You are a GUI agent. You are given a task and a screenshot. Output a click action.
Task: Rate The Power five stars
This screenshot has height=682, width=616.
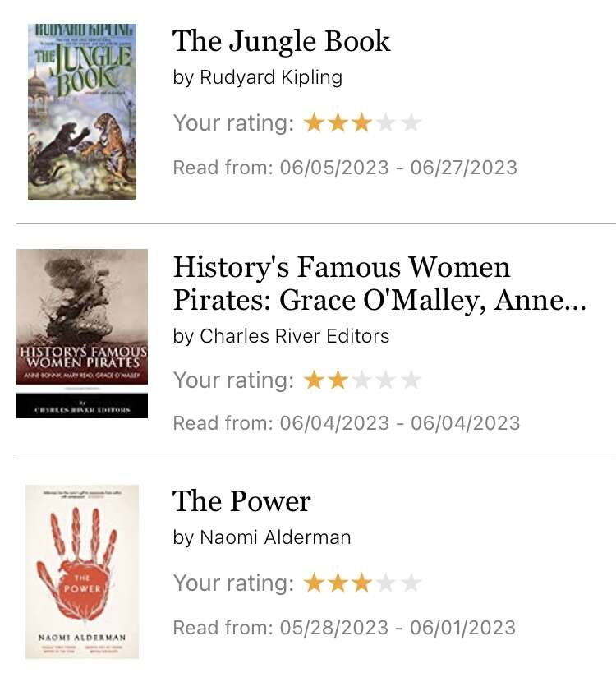(x=411, y=583)
